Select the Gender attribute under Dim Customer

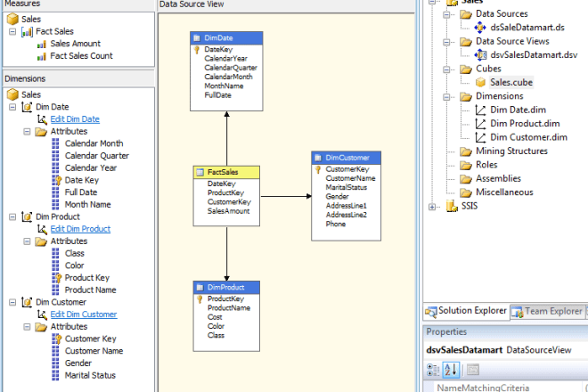78,363
